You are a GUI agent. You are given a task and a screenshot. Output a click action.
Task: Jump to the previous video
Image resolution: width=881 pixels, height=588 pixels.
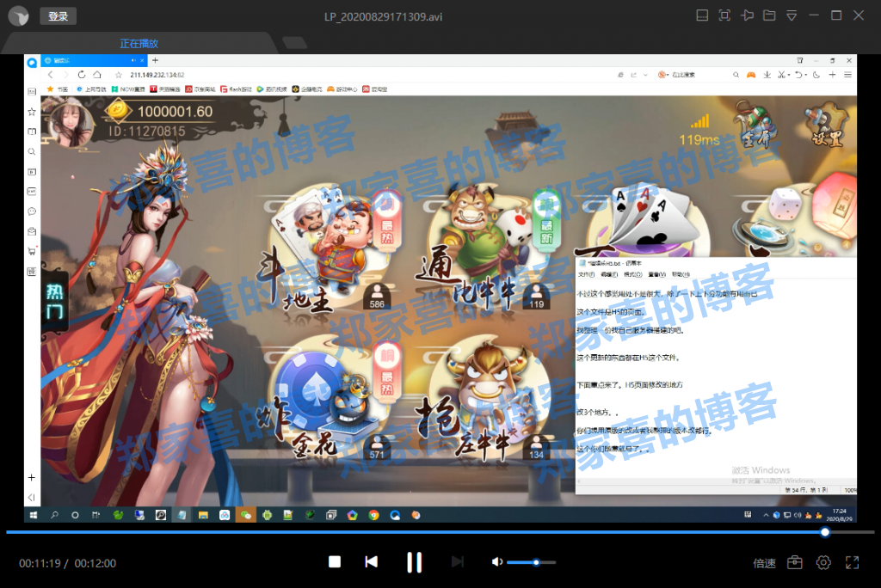pyautogui.click(x=372, y=561)
